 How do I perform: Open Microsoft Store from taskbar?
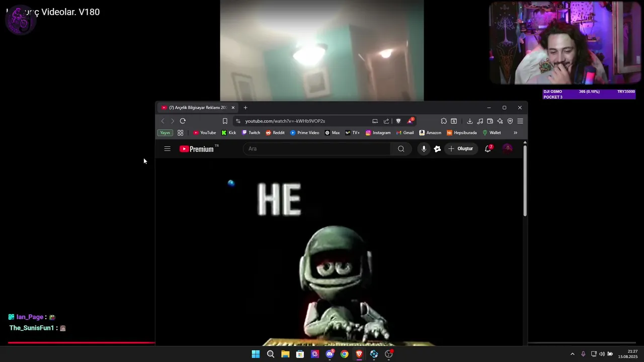point(300,354)
